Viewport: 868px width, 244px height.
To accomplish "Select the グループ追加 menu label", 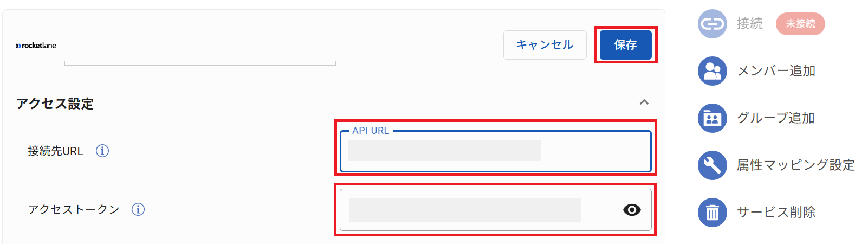I will pos(776,118).
